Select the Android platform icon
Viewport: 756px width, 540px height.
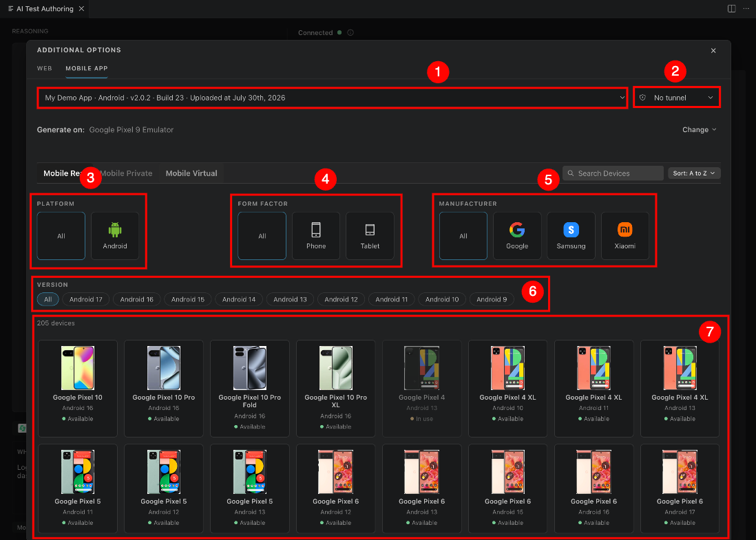coord(115,230)
